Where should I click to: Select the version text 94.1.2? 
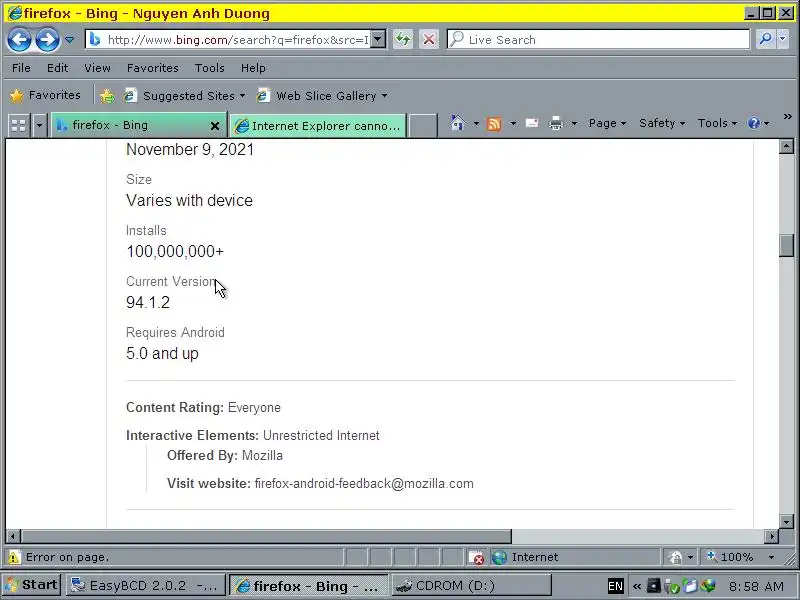pyautogui.click(x=148, y=303)
